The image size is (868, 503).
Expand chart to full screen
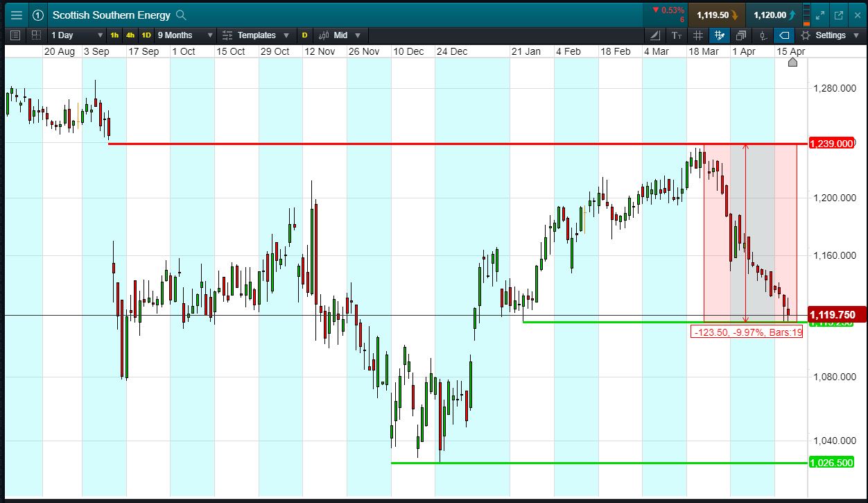pyautogui.click(x=820, y=15)
